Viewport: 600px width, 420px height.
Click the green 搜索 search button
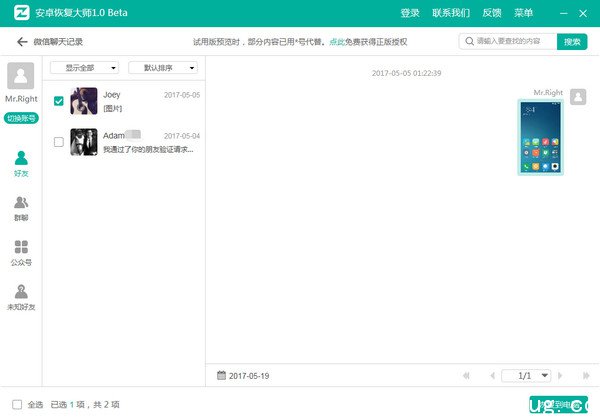click(572, 42)
